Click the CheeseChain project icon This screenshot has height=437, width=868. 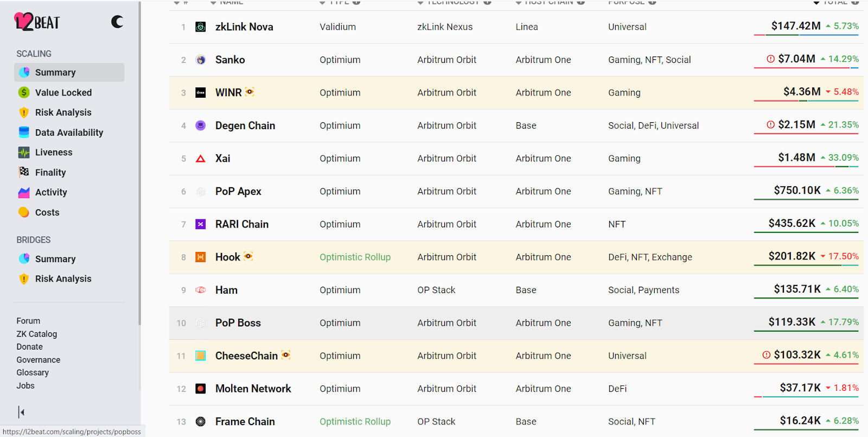click(x=201, y=356)
